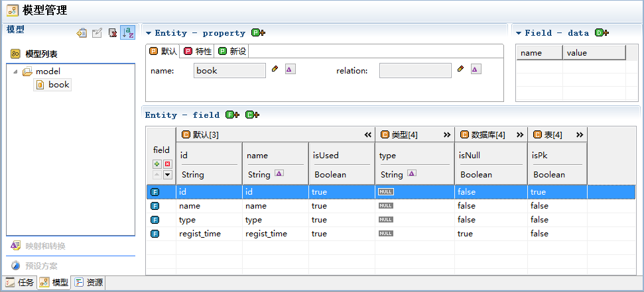This screenshot has width=644, height=292.
Task: Collapse the model tree node
Action: [16, 72]
